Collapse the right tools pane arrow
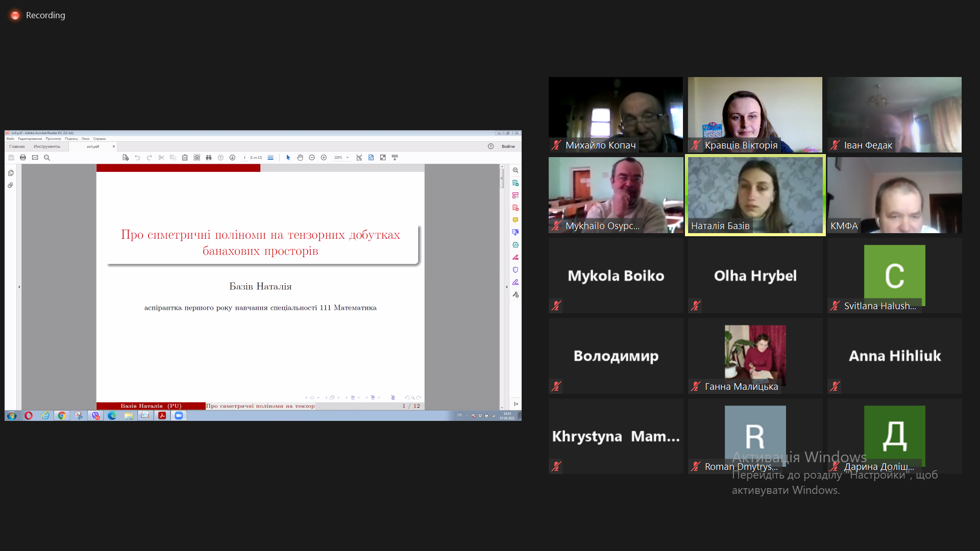Screen dimensions: 980x551 tap(506, 287)
